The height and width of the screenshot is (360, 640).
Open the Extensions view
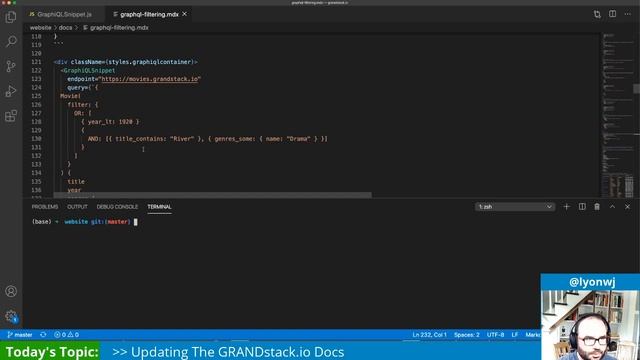[11, 116]
